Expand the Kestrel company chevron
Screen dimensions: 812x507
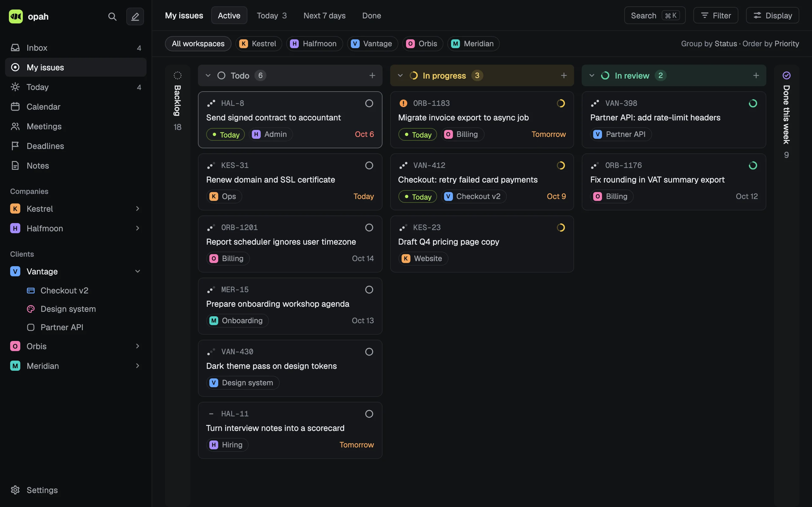138,209
